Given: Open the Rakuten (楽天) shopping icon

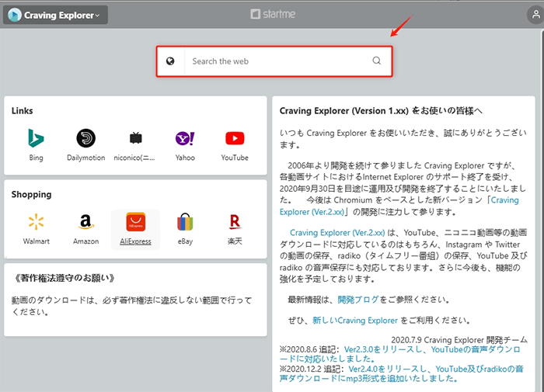Looking at the screenshot, I should coord(235,222).
